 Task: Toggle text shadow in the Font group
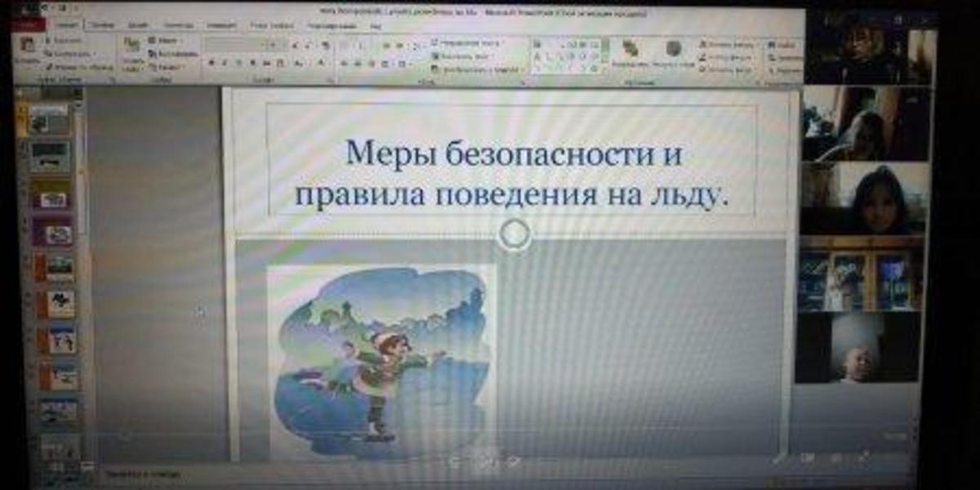pyautogui.click(x=252, y=63)
